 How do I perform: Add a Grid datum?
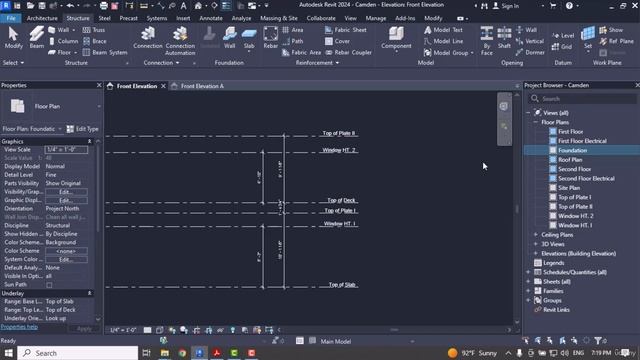tap(562, 47)
